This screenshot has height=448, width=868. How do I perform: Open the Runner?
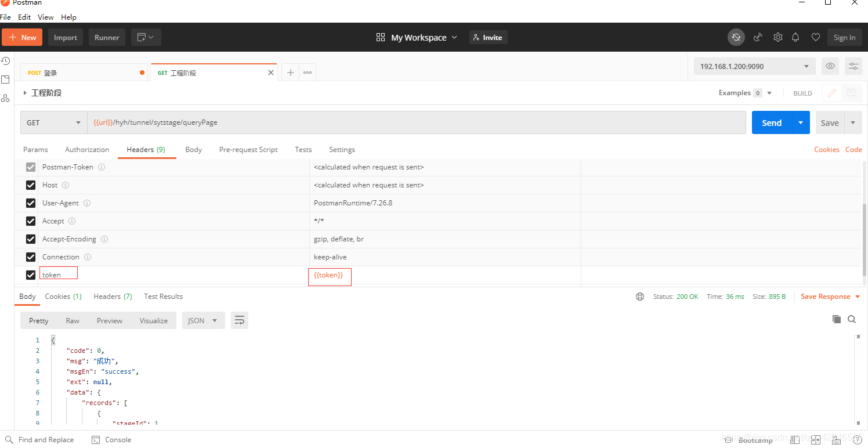(107, 37)
